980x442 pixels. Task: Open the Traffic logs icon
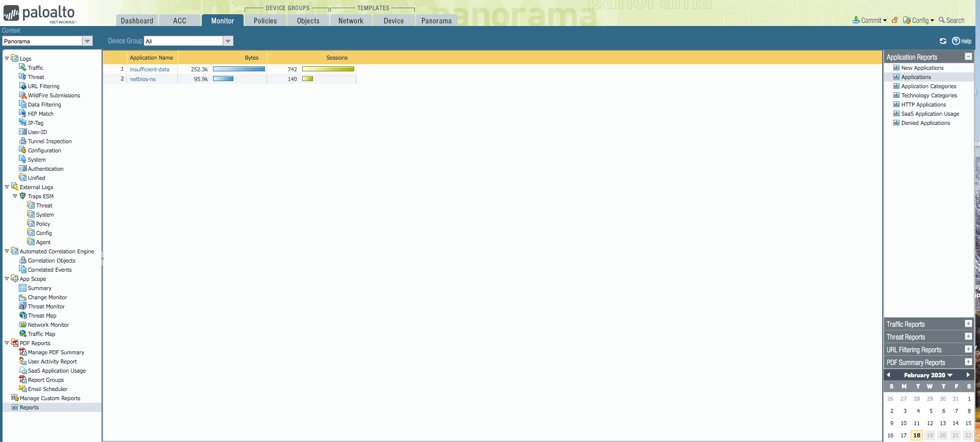[22, 67]
